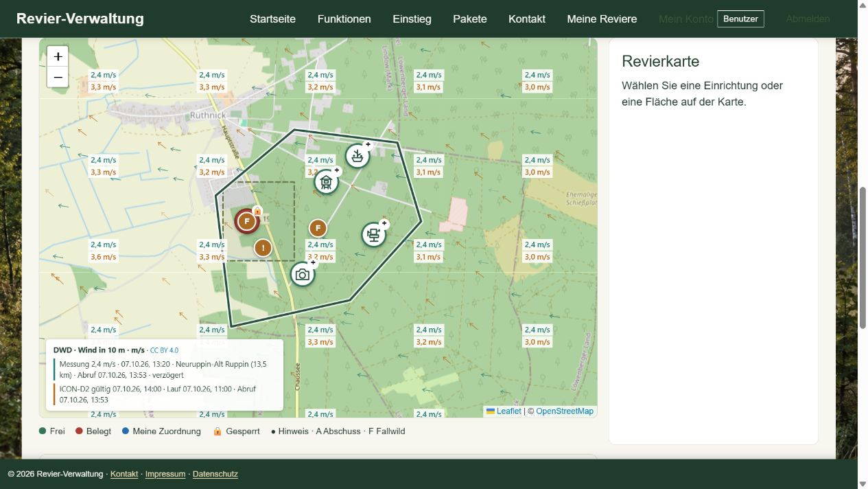Open Meine Reviere

click(x=602, y=19)
